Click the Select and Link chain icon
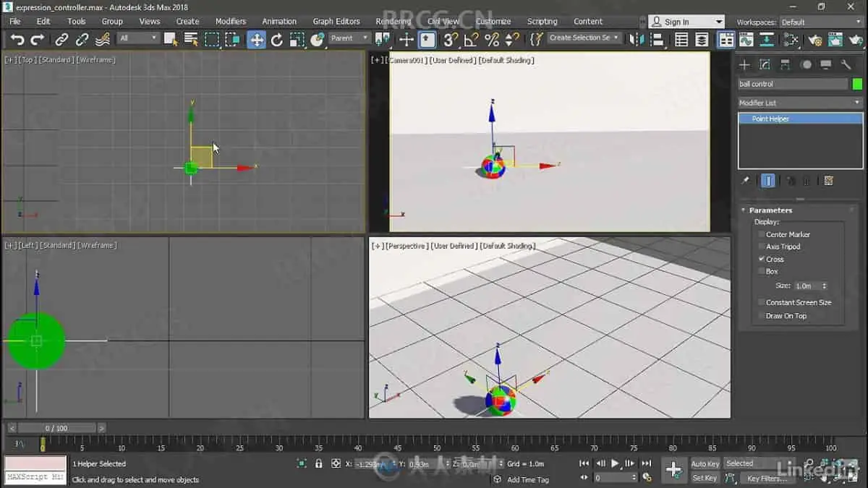This screenshot has height=488, width=868. tap(62, 40)
